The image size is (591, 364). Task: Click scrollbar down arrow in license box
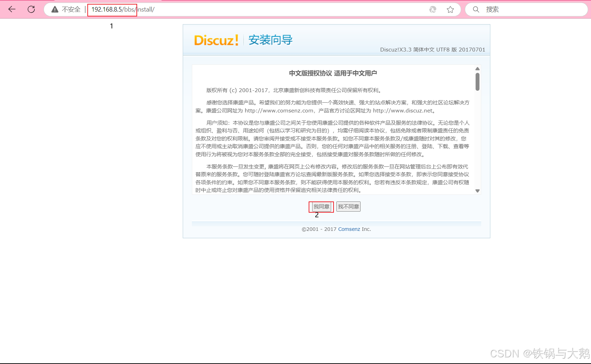[x=477, y=191]
